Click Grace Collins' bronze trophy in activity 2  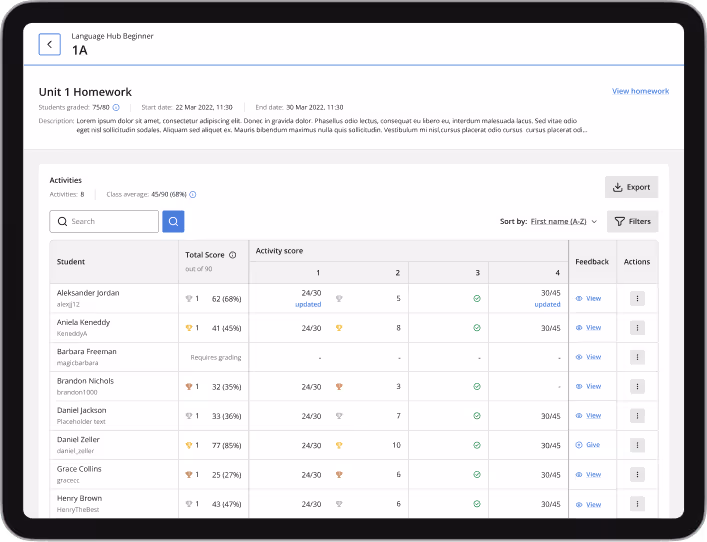point(339,474)
